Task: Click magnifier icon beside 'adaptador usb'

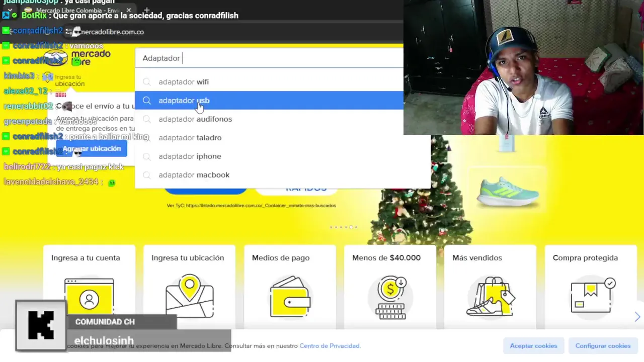Action: (146, 101)
